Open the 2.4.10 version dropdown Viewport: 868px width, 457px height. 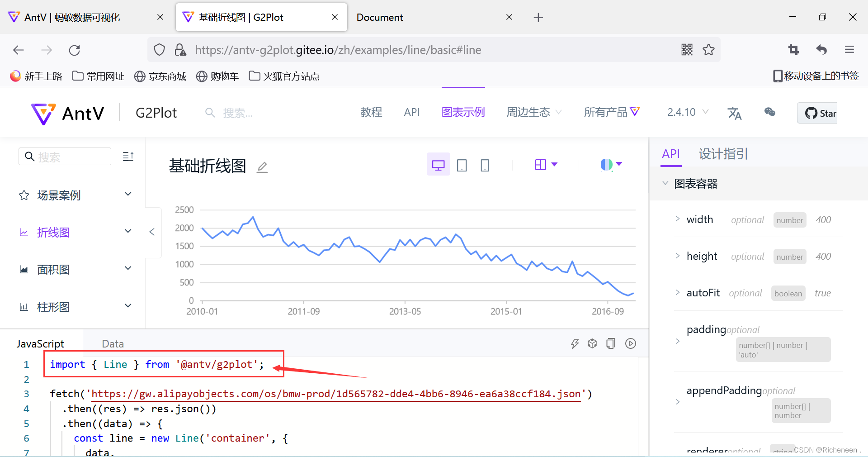(688, 112)
